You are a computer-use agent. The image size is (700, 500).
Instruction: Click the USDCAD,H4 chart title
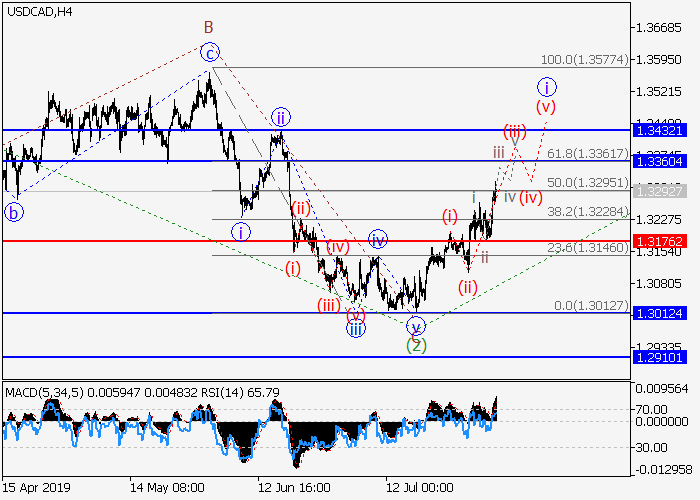click(x=36, y=12)
